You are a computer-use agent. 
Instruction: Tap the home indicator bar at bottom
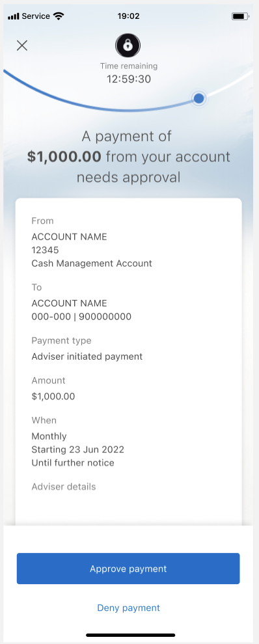[x=130, y=635]
